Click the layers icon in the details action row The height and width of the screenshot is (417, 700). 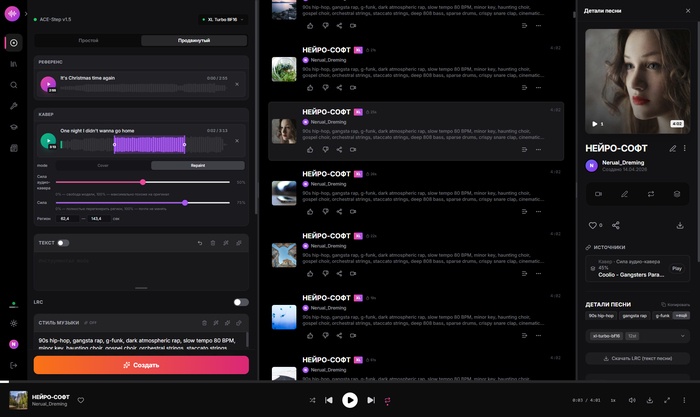click(x=677, y=194)
